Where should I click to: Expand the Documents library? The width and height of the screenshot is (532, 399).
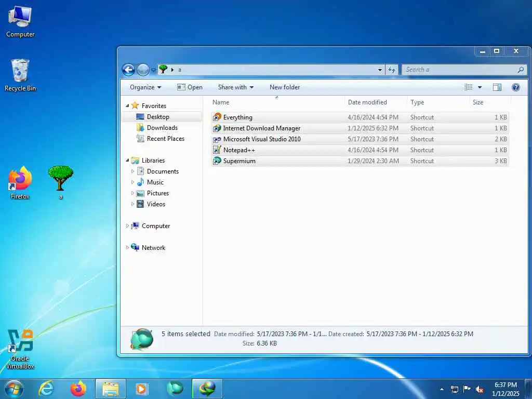(132, 171)
